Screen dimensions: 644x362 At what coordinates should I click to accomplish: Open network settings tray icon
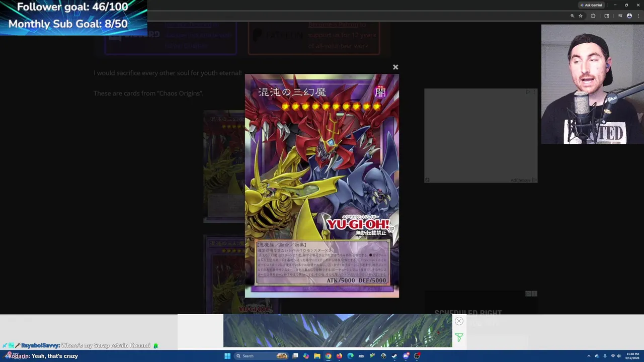(x=613, y=356)
